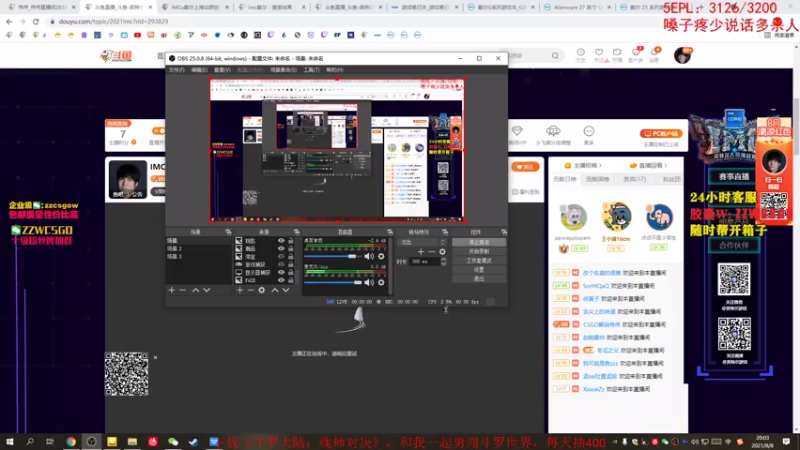Tick checkbox below the 关注 button

tap(515, 192)
